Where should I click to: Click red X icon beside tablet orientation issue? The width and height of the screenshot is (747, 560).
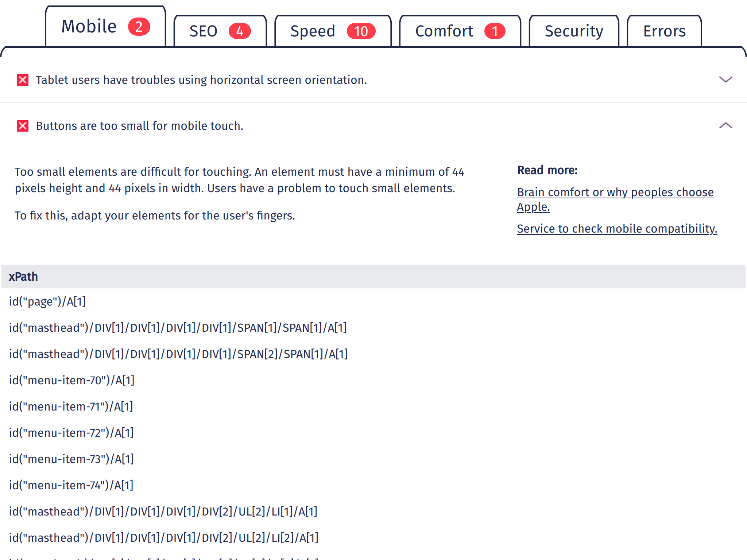(23, 80)
